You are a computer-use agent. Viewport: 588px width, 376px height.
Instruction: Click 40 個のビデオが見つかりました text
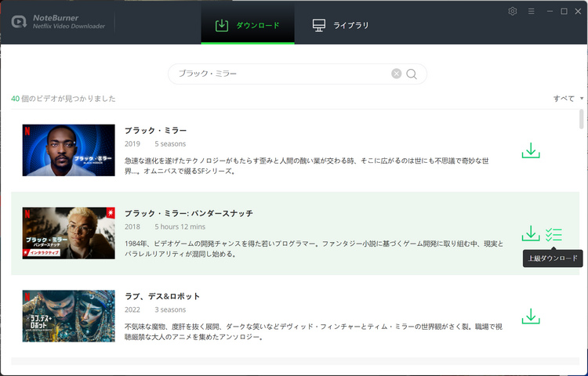64,99
